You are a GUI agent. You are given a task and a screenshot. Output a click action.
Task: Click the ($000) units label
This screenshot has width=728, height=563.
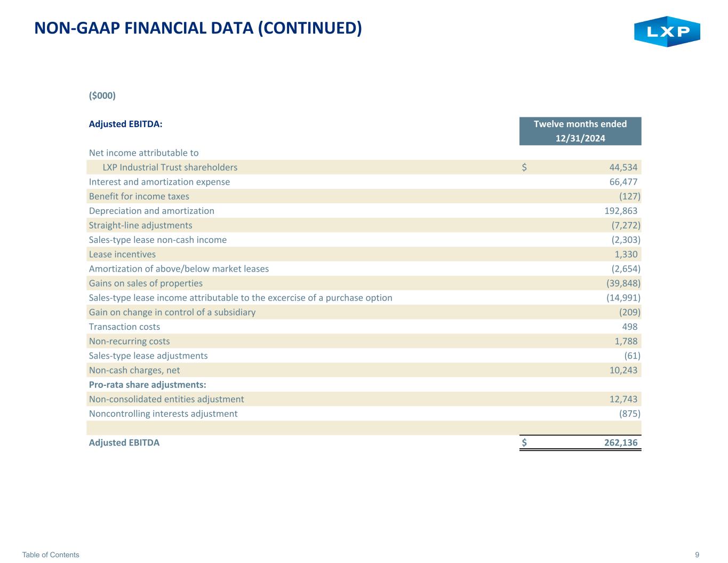pos(102,96)
